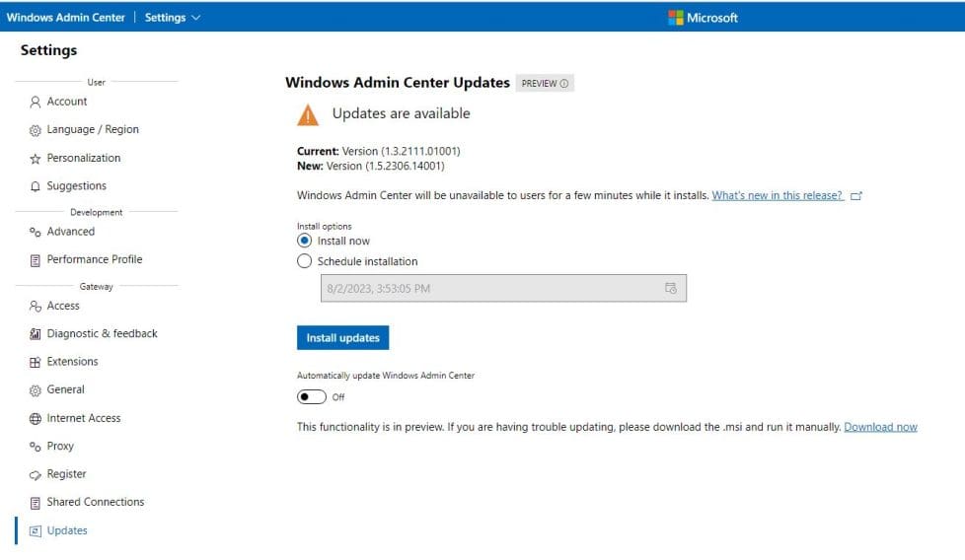Image resolution: width=965 pixels, height=560 pixels.
Task: Click the Shared Connections list icon
Action: (36, 503)
